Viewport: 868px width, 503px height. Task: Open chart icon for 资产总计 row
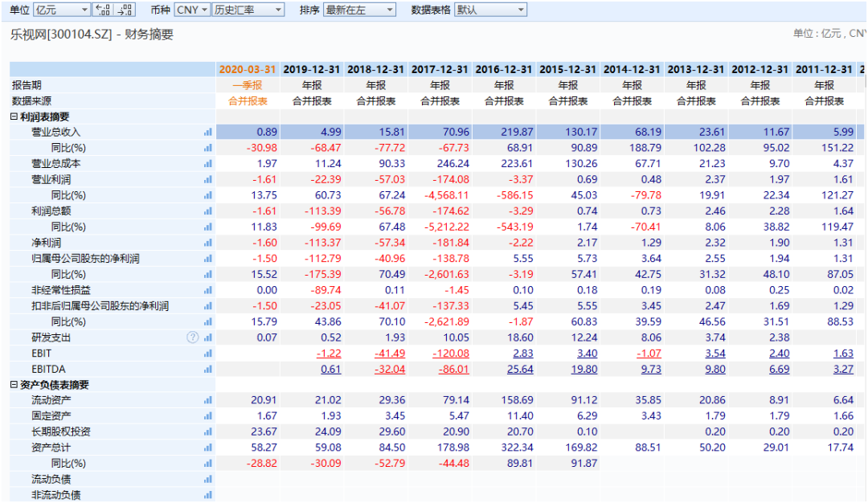pos(207,448)
